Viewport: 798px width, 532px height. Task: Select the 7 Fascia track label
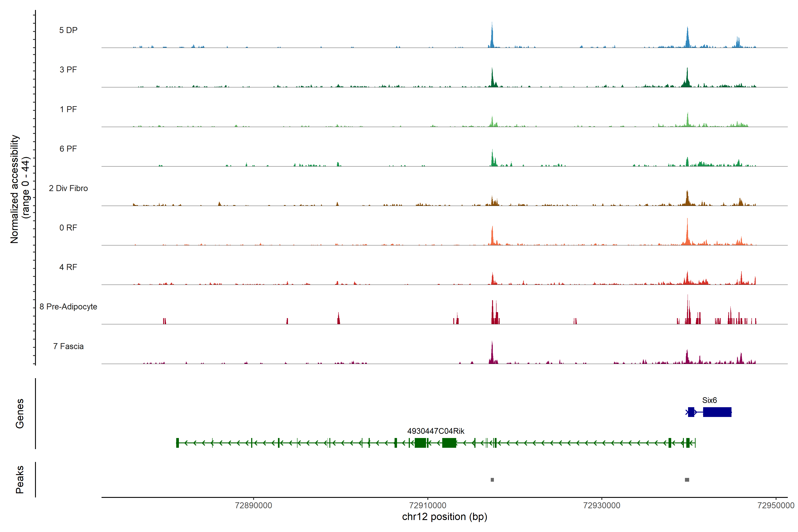[x=68, y=346]
